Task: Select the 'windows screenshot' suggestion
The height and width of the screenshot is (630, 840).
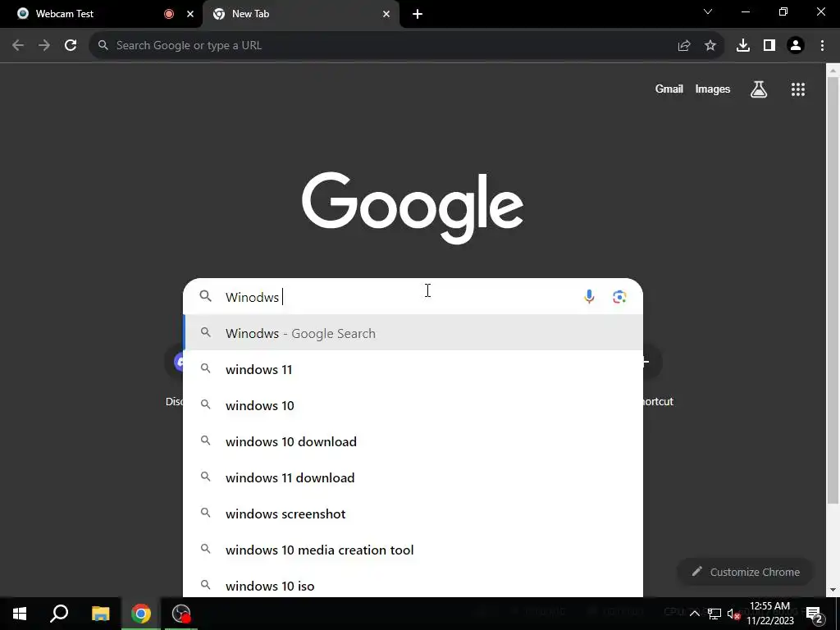Action: [413, 514]
